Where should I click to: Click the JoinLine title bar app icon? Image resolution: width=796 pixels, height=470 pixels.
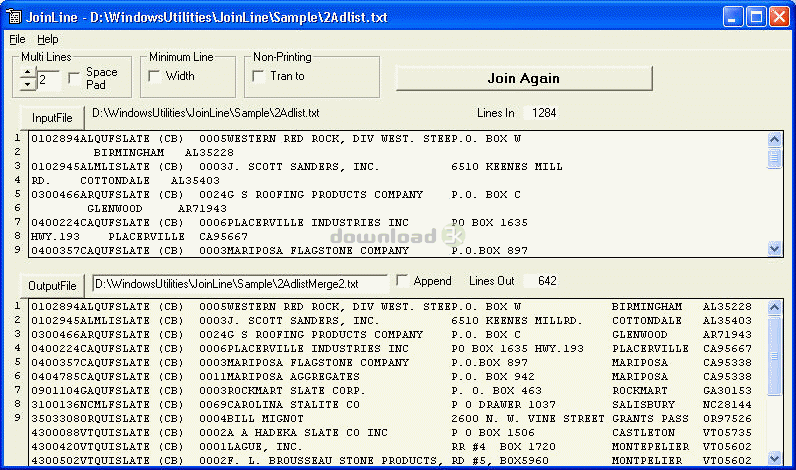click(13, 17)
